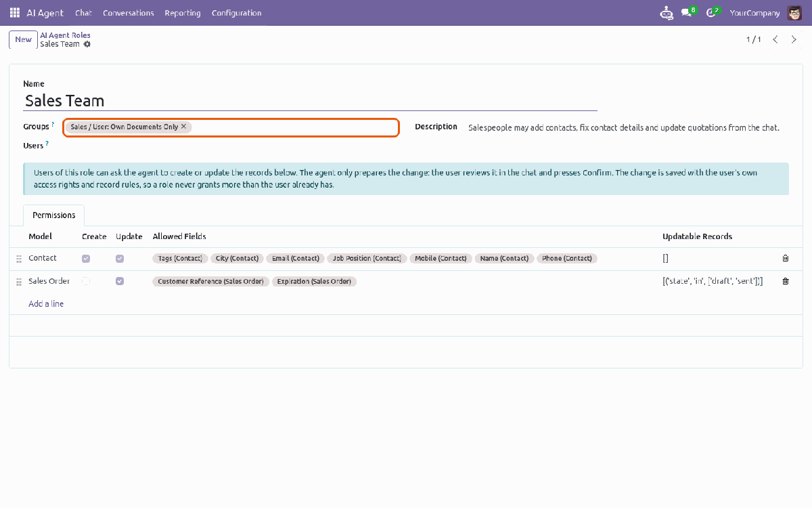Click the Name (Contact) field tag

click(x=504, y=259)
